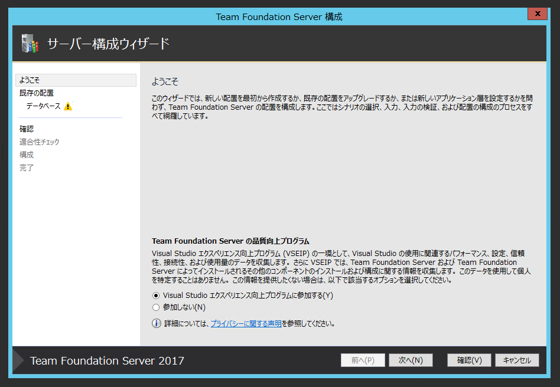Select the 参加しない(N) radio button
This screenshot has width=560, height=387.
click(156, 307)
